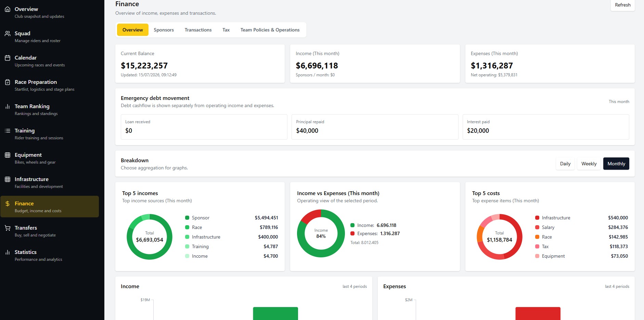This screenshot has width=644, height=320.
Task: Select Monthly breakdown aggregation
Action: pos(616,164)
